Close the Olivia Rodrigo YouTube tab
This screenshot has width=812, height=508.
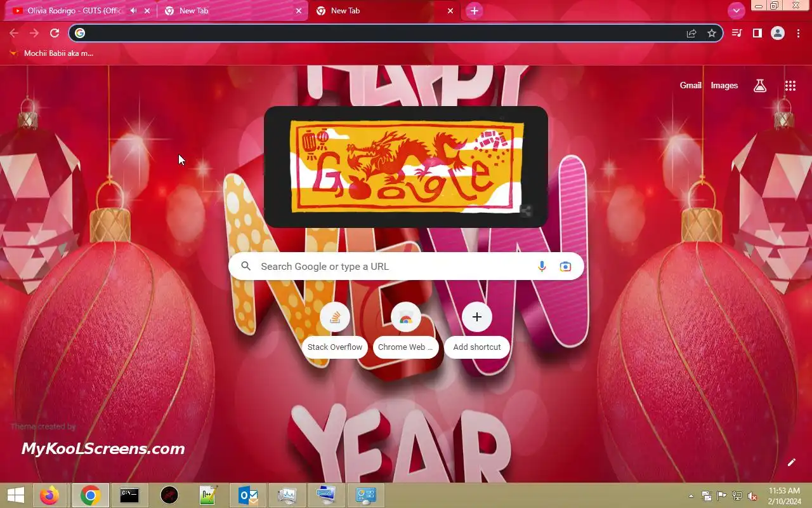[147, 11]
